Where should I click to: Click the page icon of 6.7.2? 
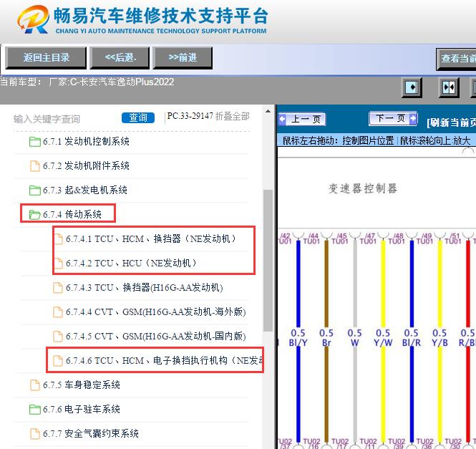click(35, 166)
